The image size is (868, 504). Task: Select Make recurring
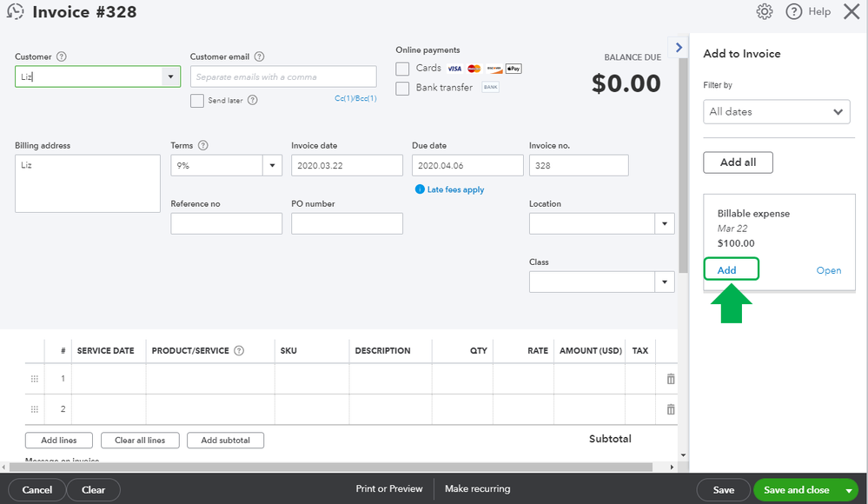click(x=478, y=488)
